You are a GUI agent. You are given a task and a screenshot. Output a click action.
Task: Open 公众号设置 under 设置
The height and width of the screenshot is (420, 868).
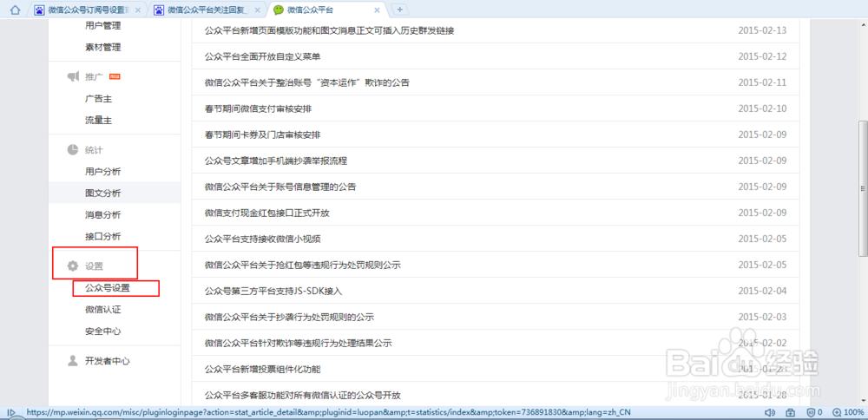pyautogui.click(x=108, y=288)
